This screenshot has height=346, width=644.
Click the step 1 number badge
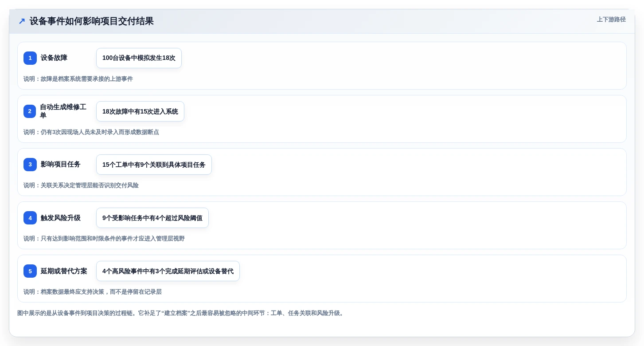point(30,58)
